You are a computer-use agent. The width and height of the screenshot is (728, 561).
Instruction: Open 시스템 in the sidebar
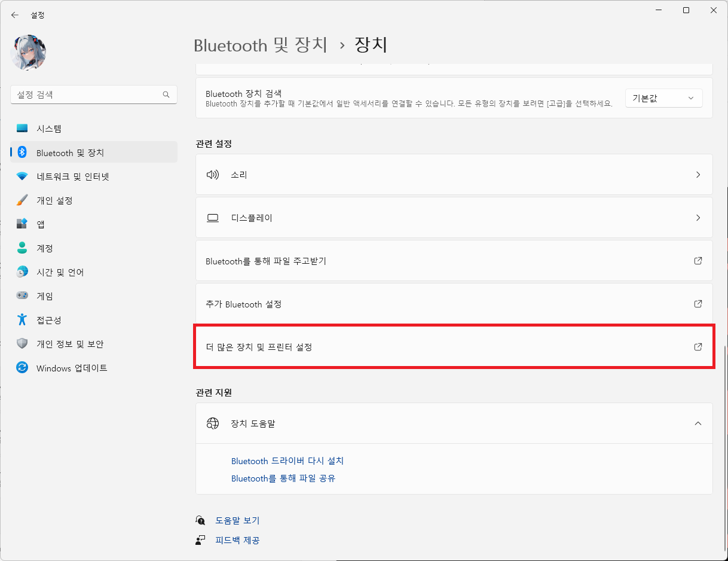[x=94, y=129]
